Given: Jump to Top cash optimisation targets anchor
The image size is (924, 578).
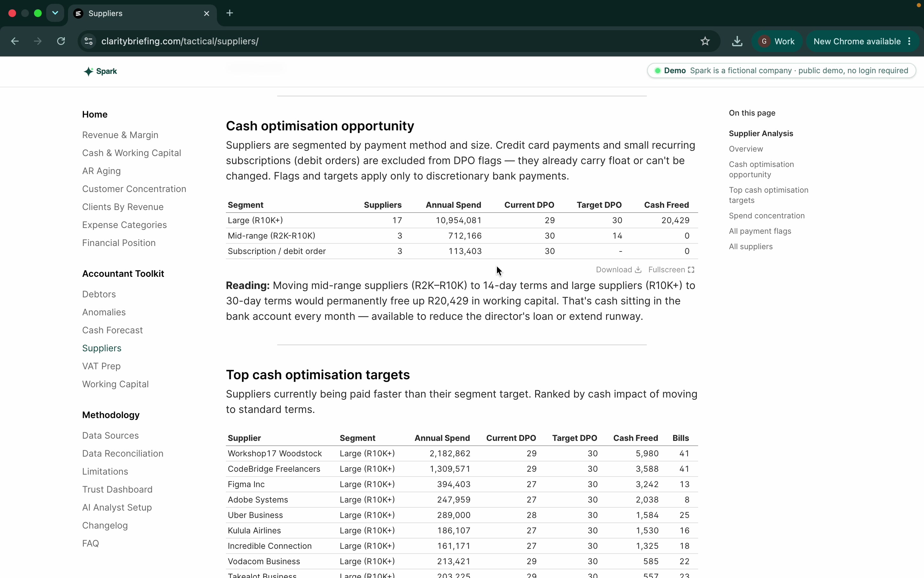Looking at the screenshot, I should pyautogui.click(x=768, y=195).
